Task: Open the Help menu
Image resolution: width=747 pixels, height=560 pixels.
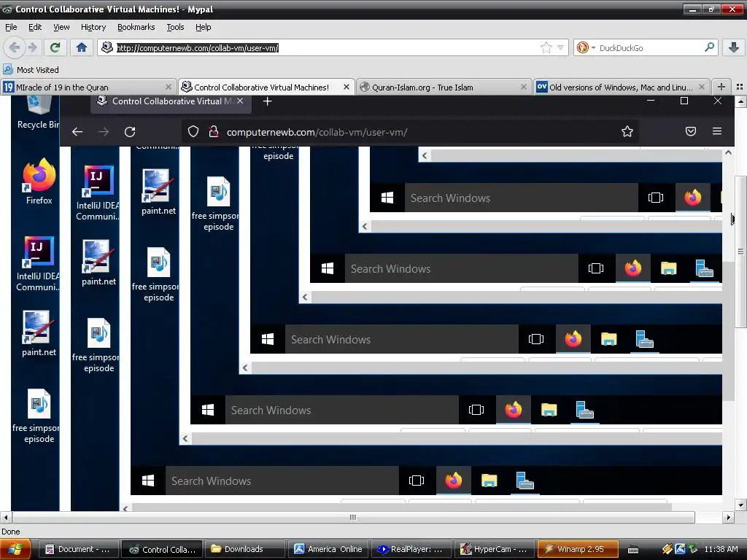Action: [x=203, y=27]
